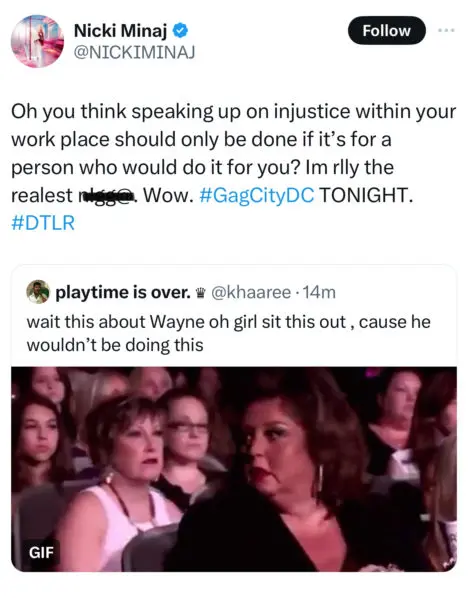This screenshot has height=600, width=468.
Task: Open the three-dot more options menu
Action: click(x=447, y=30)
